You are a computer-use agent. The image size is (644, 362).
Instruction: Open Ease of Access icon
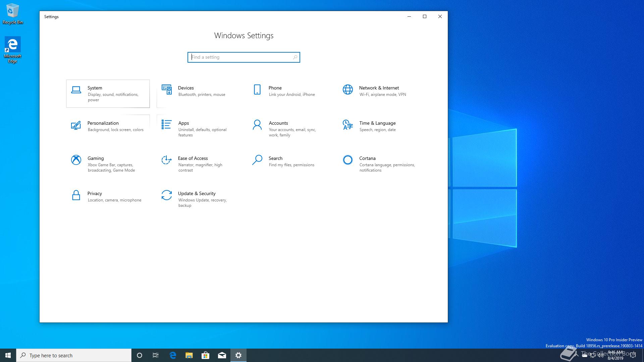(x=166, y=160)
